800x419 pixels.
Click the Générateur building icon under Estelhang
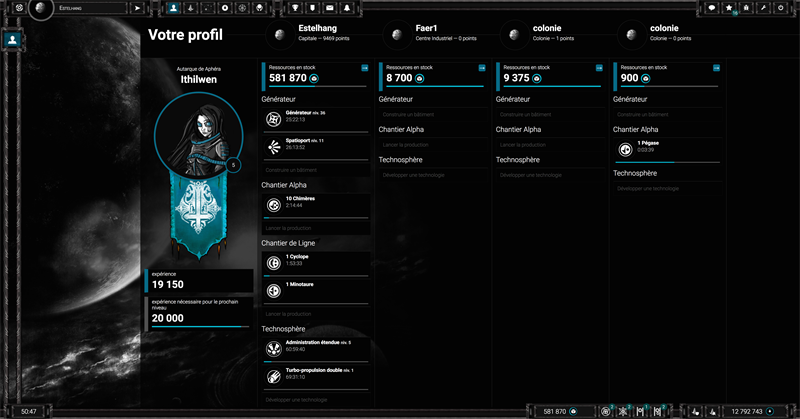(273, 119)
